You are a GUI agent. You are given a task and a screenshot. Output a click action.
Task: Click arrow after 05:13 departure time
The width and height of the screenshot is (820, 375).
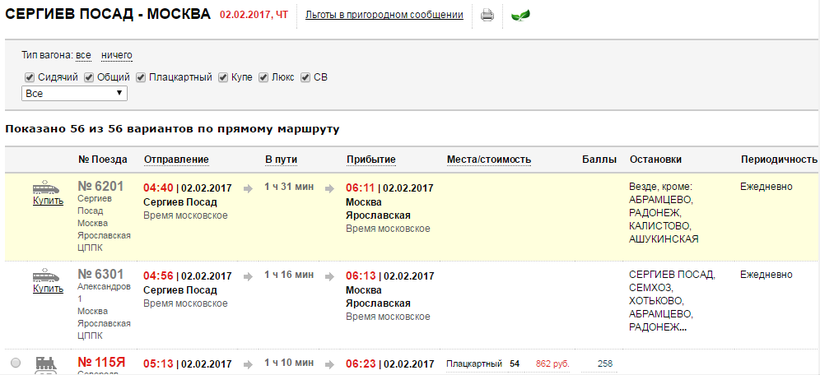tap(248, 363)
